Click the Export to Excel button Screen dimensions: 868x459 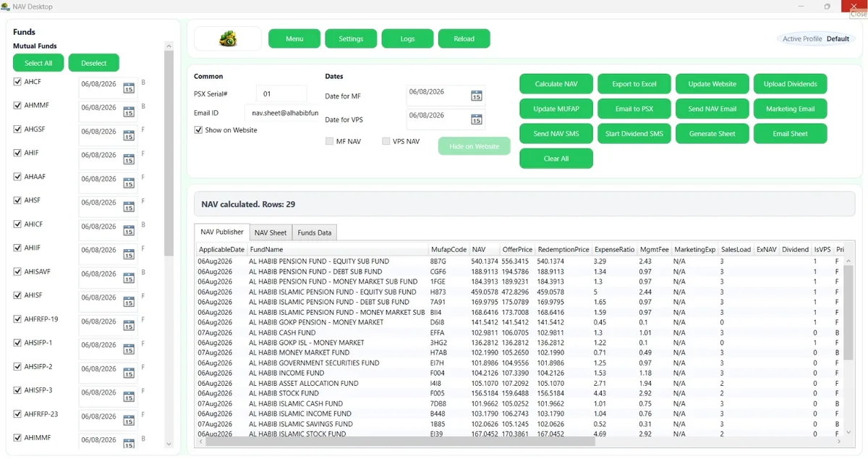point(634,84)
